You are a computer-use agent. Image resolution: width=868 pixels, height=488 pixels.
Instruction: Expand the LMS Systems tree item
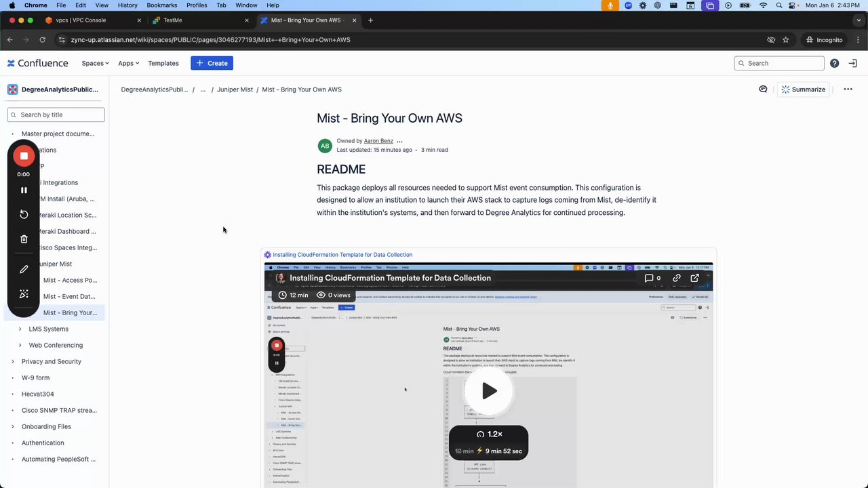point(20,329)
